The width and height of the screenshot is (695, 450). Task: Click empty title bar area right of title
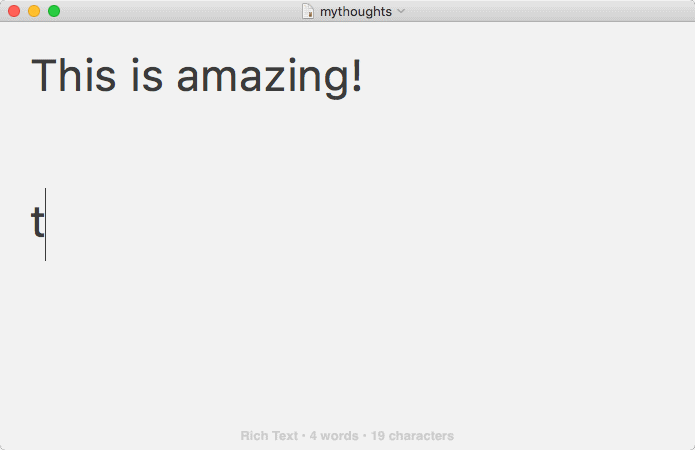550,11
